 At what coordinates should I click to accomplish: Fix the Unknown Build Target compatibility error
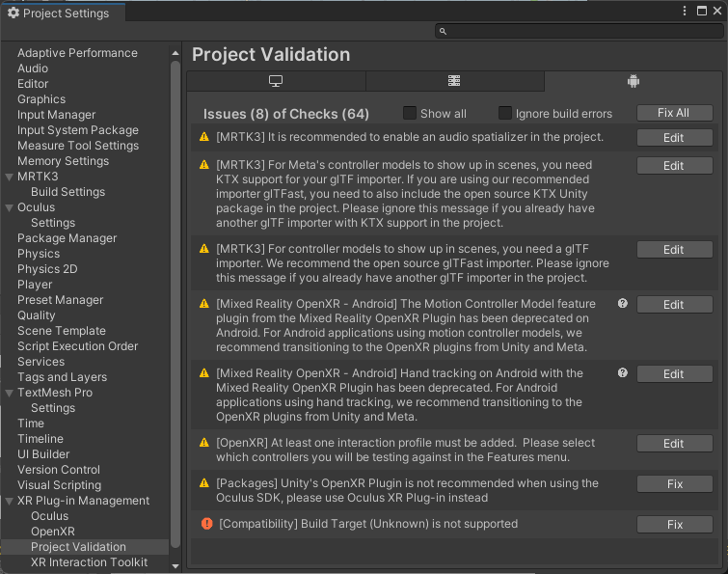675,524
